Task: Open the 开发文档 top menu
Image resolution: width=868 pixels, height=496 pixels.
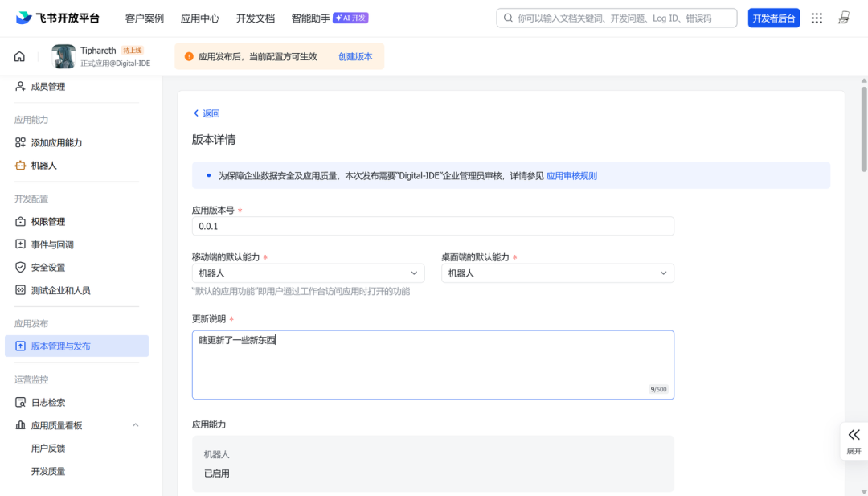Action: coord(255,18)
